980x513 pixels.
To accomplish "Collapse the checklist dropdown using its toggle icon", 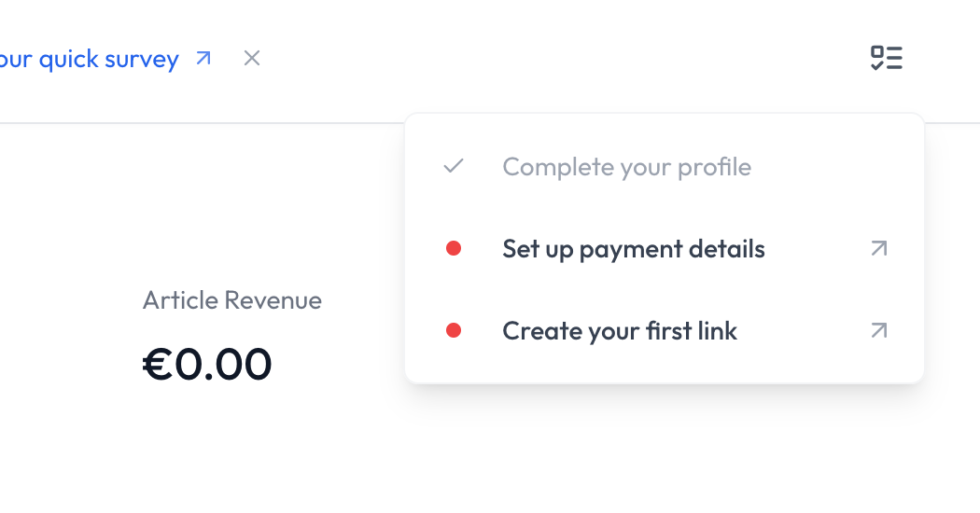I will pyautogui.click(x=887, y=58).
